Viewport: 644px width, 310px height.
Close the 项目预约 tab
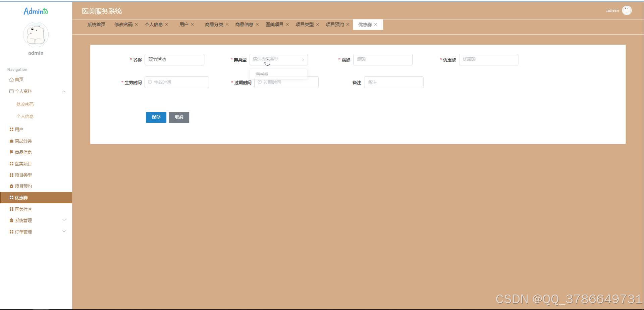348,24
